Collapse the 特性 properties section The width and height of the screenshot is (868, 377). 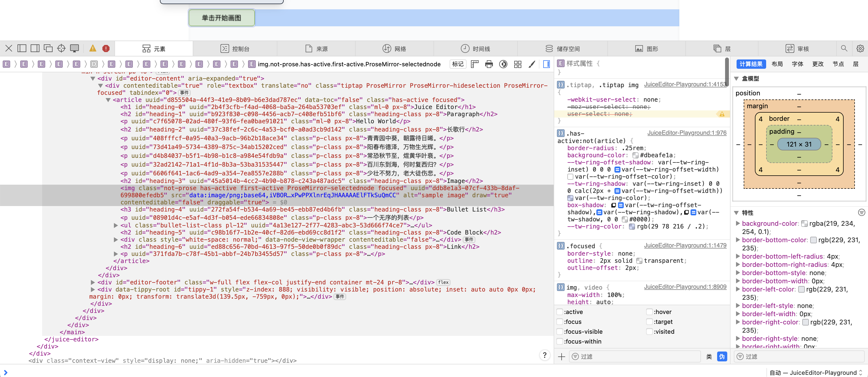coord(736,213)
